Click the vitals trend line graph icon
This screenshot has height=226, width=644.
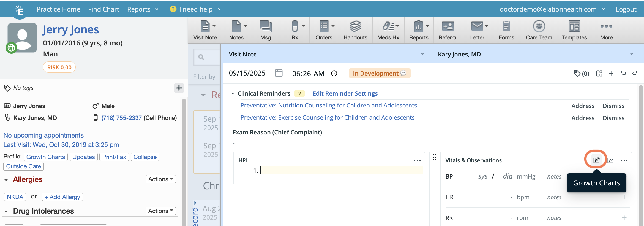point(610,160)
